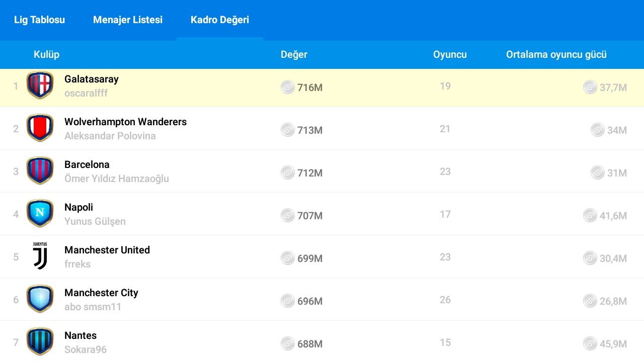Select manager name Yunus Gülşen
Viewport: 644px width, 362px height.
pyautogui.click(x=95, y=221)
